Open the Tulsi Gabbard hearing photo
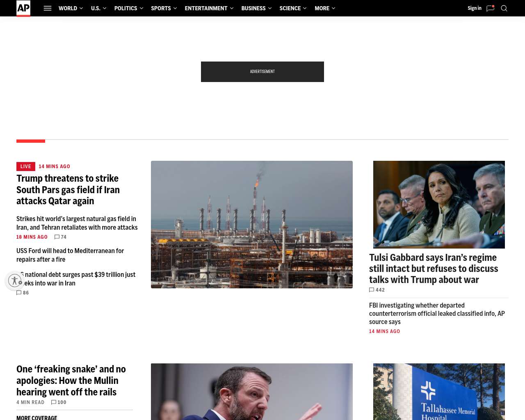Viewport: 525px width, 420px height. (x=439, y=205)
